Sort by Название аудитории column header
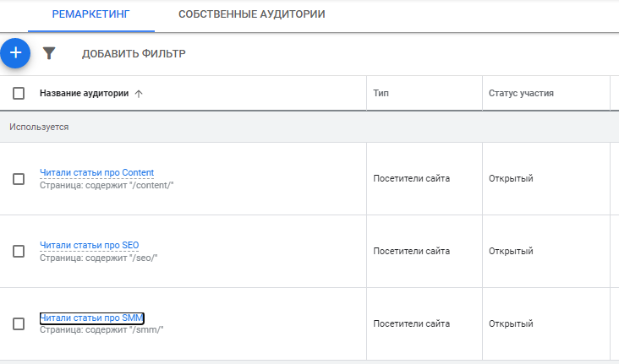Screen dimensions: 619x364 pos(84,93)
